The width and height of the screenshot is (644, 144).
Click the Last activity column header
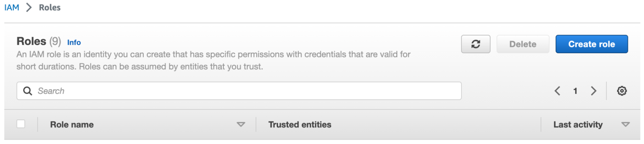578,125
